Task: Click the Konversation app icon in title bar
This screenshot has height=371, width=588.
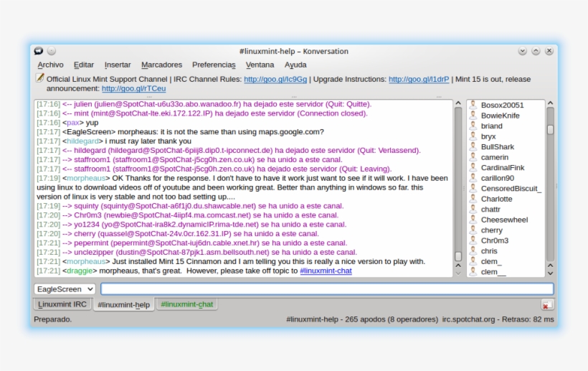Action: [x=39, y=51]
